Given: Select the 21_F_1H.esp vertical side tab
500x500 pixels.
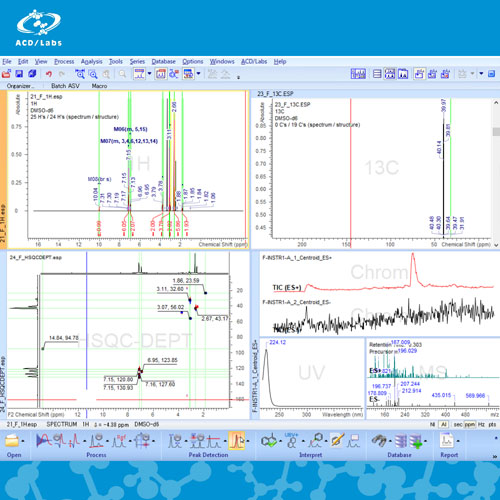Looking at the screenshot, I should pos(3,223).
